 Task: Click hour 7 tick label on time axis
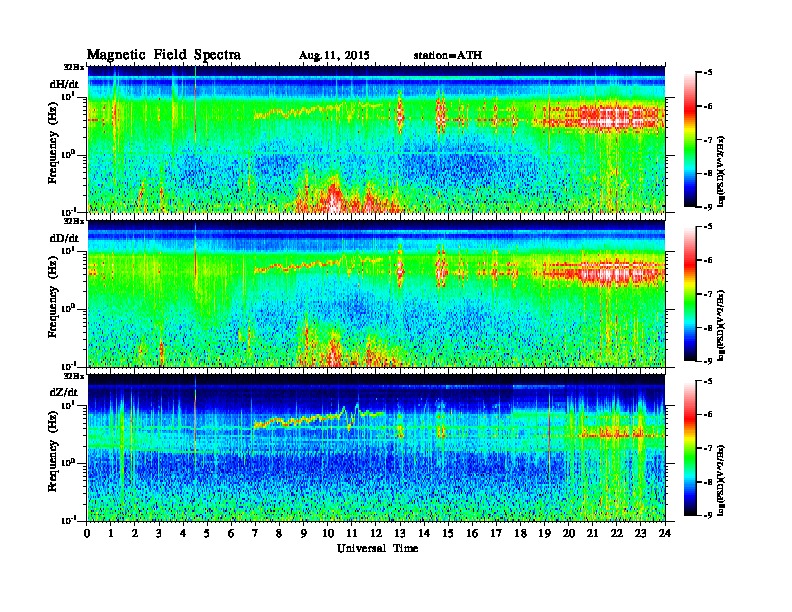point(256,533)
